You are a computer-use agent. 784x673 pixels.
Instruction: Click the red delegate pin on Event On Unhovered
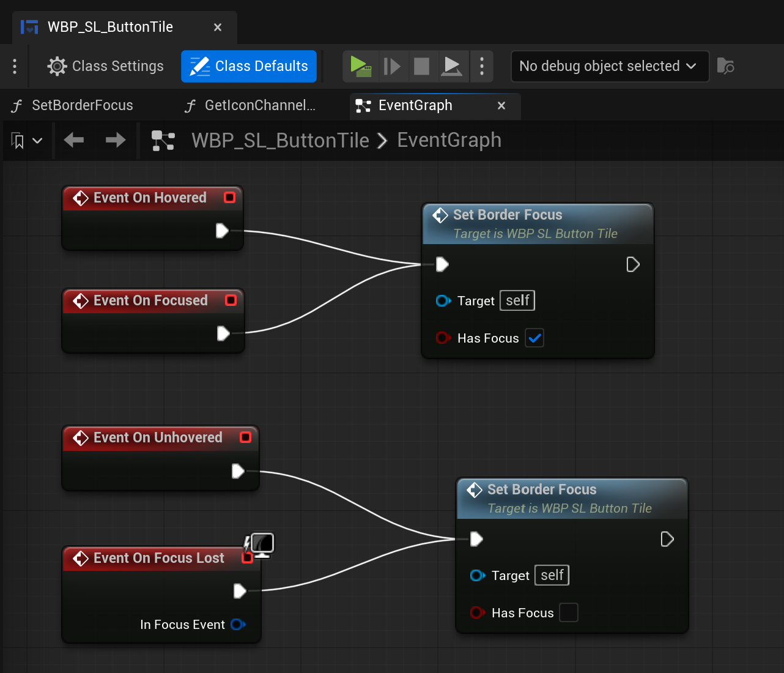click(x=246, y=437)
